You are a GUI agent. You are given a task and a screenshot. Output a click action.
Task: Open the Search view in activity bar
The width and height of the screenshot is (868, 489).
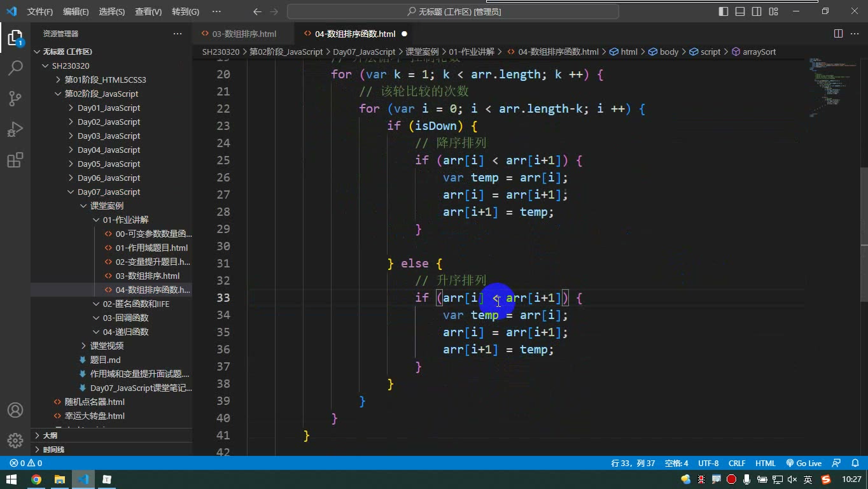(15, 68)
